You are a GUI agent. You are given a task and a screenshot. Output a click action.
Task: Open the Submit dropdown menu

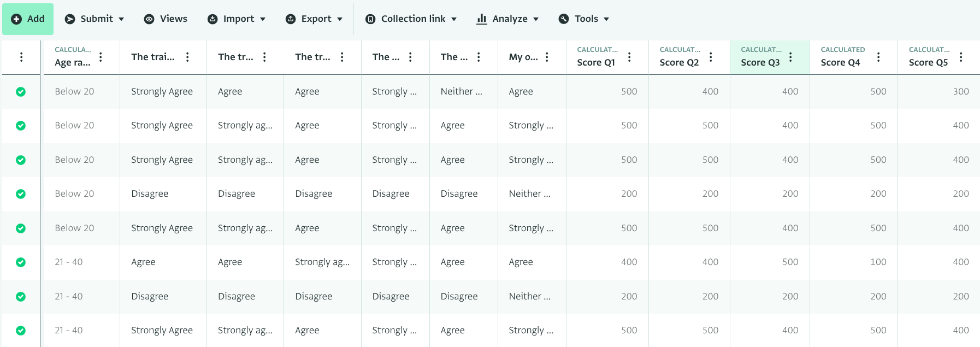tap(95, 19)
